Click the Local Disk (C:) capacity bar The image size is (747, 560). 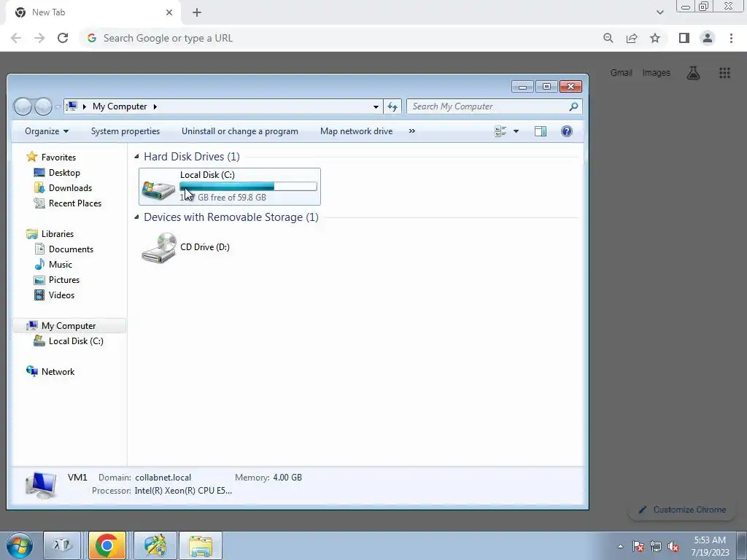pyautogui.click(x=248, y=186)
